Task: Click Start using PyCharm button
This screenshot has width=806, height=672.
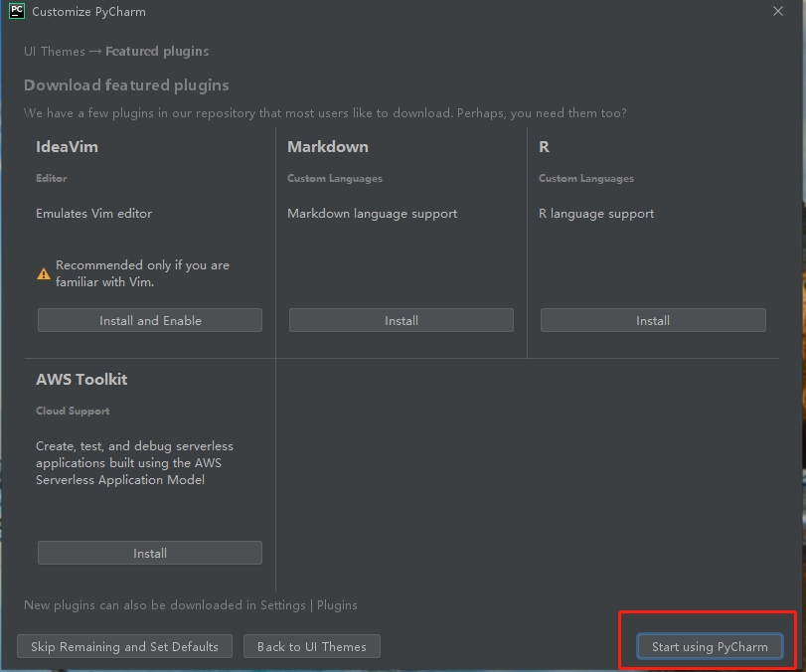Action: (x=710, y=646)
